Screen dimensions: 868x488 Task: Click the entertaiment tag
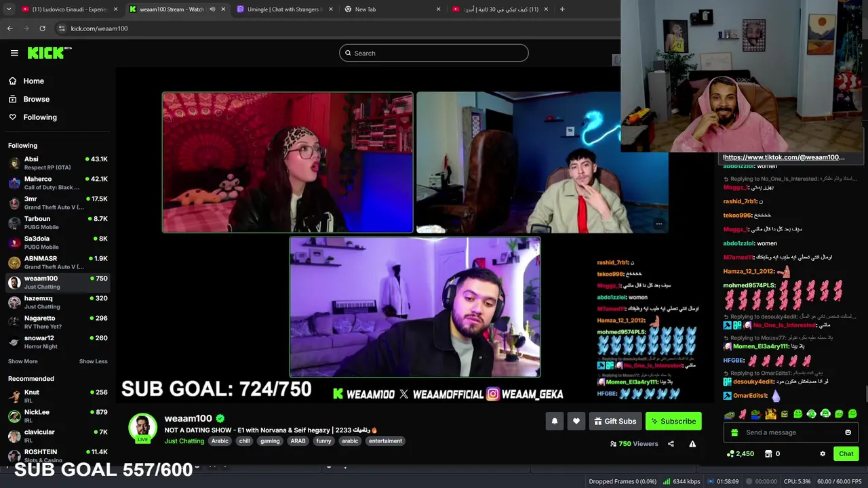(x=385, y=441)
